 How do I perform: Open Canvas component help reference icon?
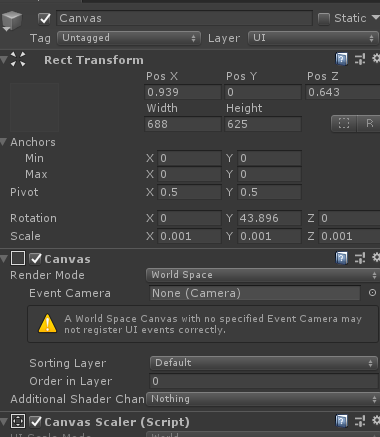pos(341,258)
